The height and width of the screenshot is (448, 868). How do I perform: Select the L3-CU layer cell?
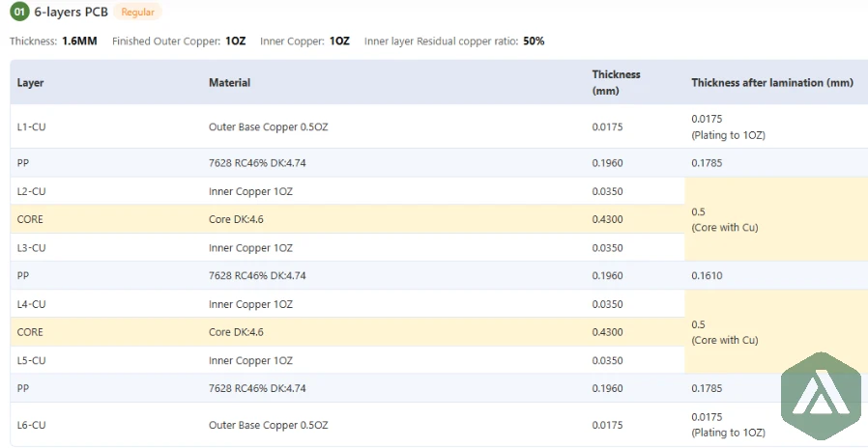click(x=32, y=248)
